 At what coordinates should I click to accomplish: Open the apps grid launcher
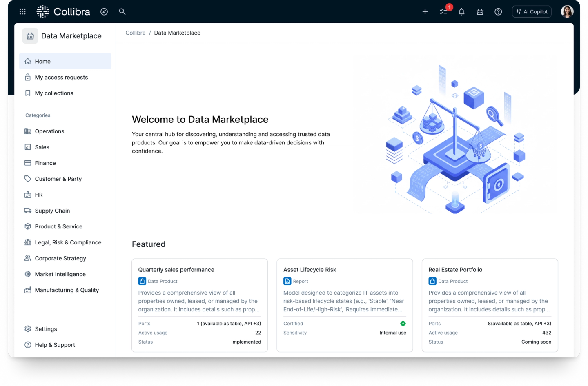(22, 12)
